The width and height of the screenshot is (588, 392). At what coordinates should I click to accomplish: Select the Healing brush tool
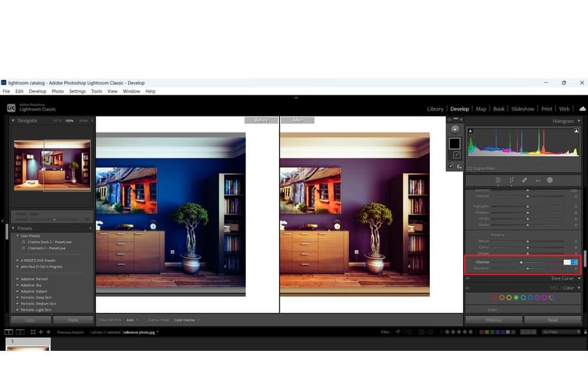click(x=525, y=180)
